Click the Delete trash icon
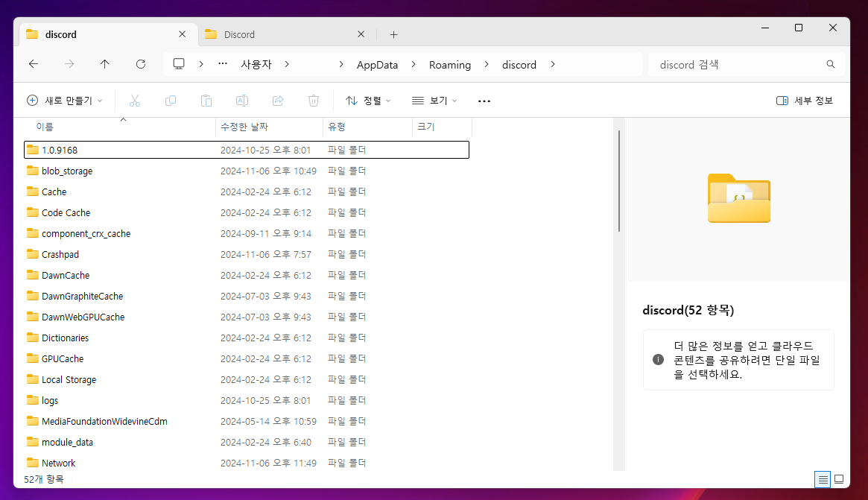 (x=314, y=101)
